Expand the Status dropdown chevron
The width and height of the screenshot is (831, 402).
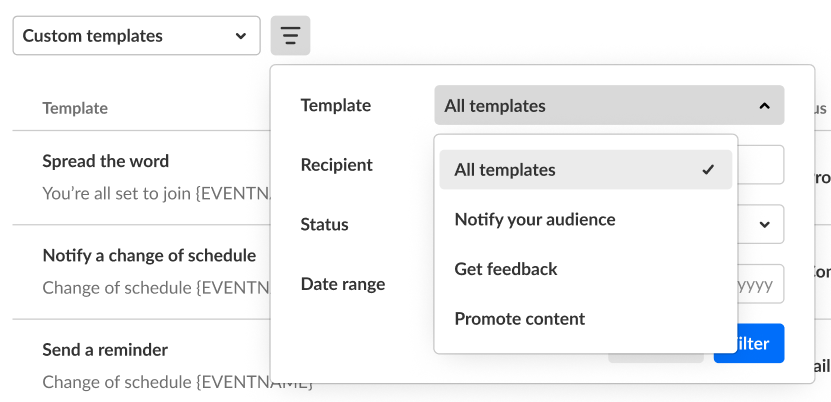pyautogui.click(x=764, y=225)
